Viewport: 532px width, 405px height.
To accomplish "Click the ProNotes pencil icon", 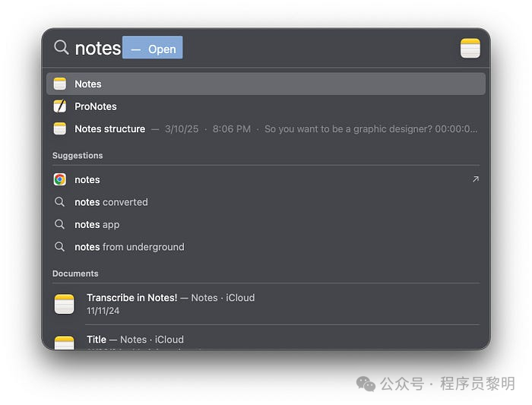I will tap(60, 106).
